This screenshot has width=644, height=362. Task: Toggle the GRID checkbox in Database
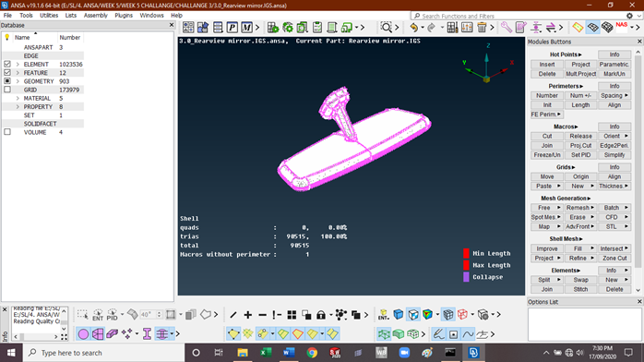click(x=7, y=90)
